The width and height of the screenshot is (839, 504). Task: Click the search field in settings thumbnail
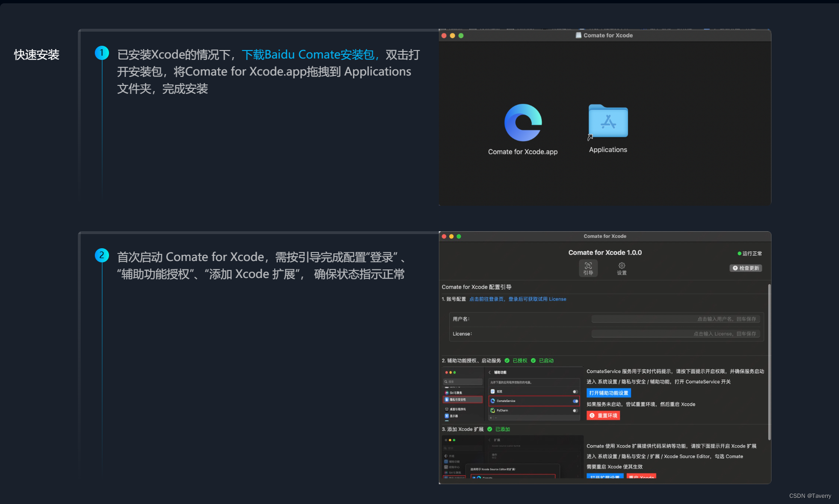[463, 382]
